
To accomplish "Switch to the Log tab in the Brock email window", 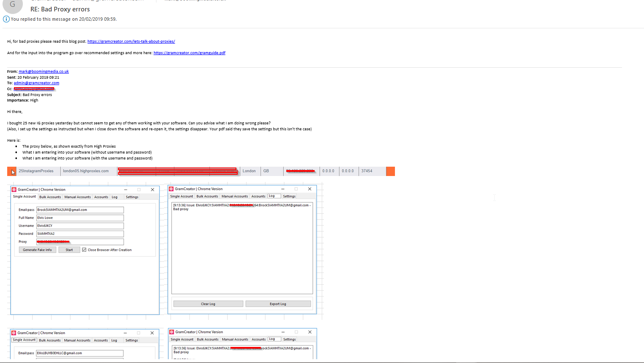I will coord(115,197).
